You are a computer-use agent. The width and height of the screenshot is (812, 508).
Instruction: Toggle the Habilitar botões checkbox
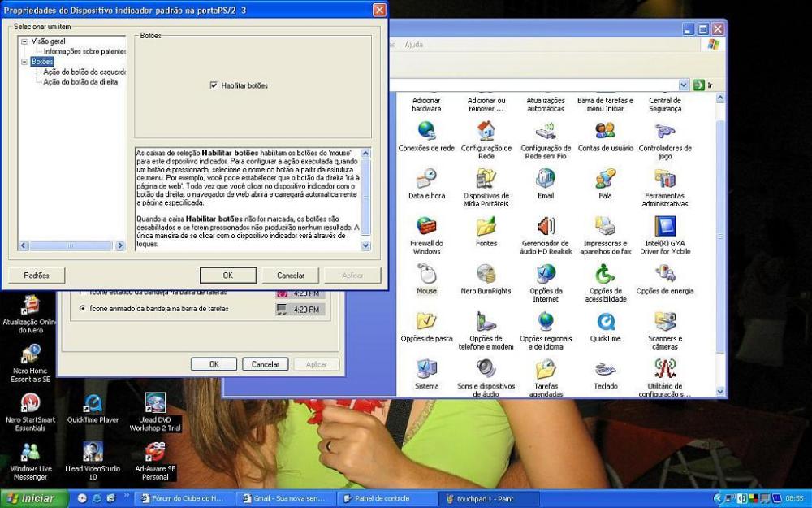[214, 85]
